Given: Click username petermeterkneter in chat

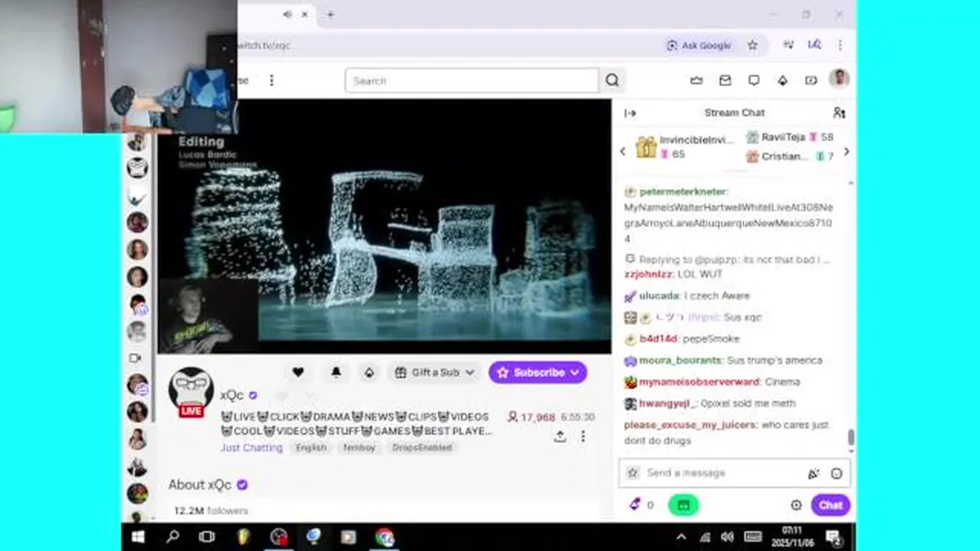Looking at the screenshot, I should tap(683, 191).
